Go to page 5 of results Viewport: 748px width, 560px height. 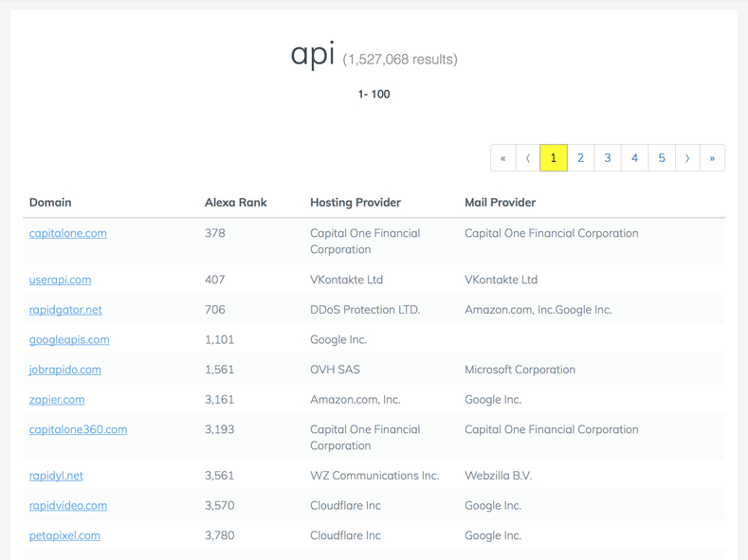(x=662, y=157)
